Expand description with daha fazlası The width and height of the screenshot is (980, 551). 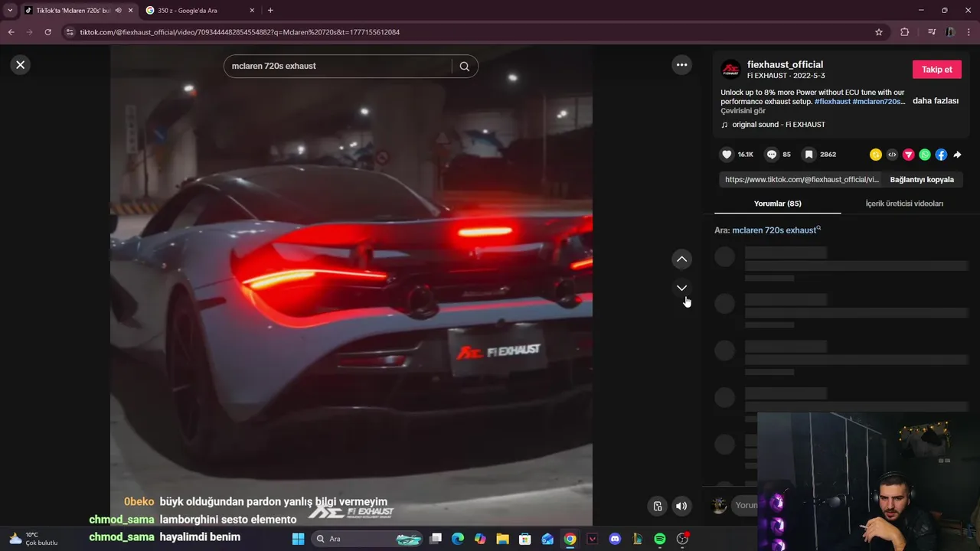[935, 101]
